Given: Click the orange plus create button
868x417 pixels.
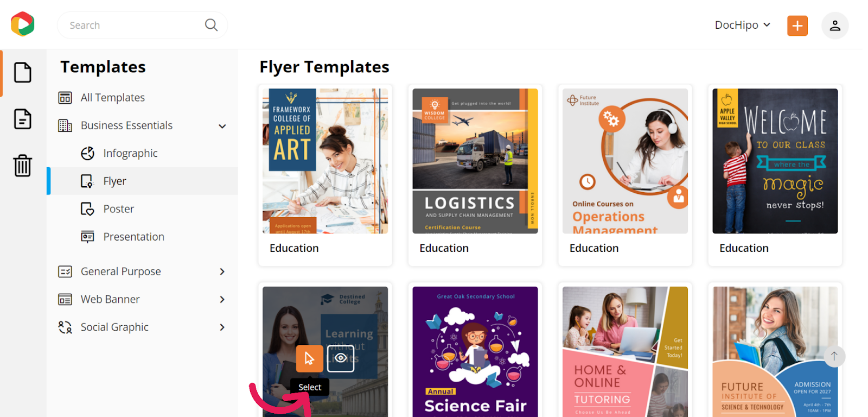Looking at the screenshot, I should 797,26.
